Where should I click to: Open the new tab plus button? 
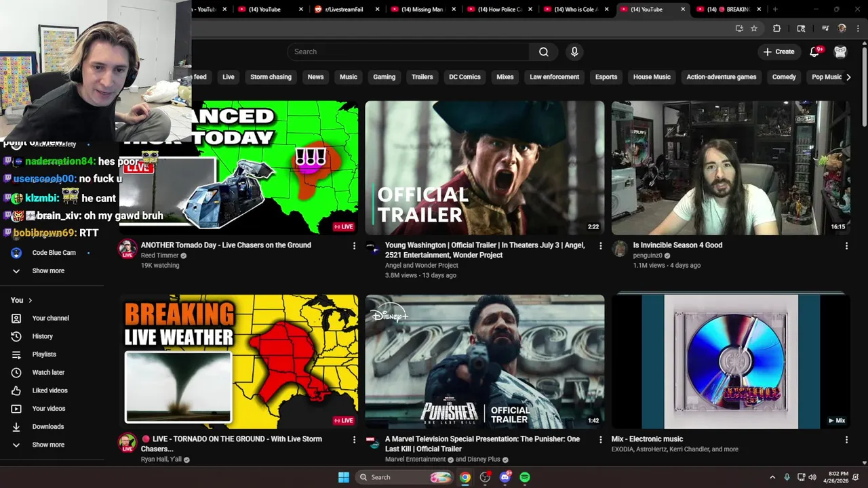tap(775, 9)
